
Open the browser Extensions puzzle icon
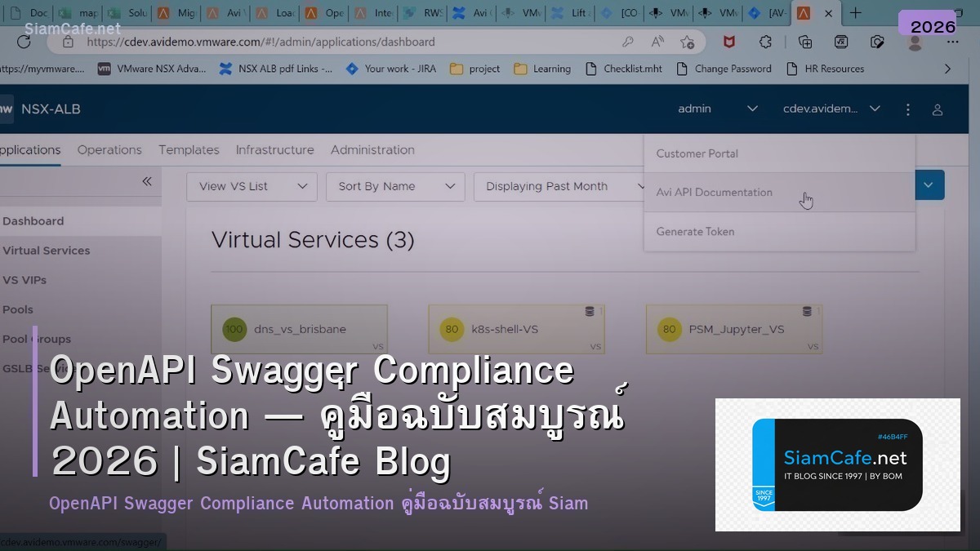[x=765, y=42]
